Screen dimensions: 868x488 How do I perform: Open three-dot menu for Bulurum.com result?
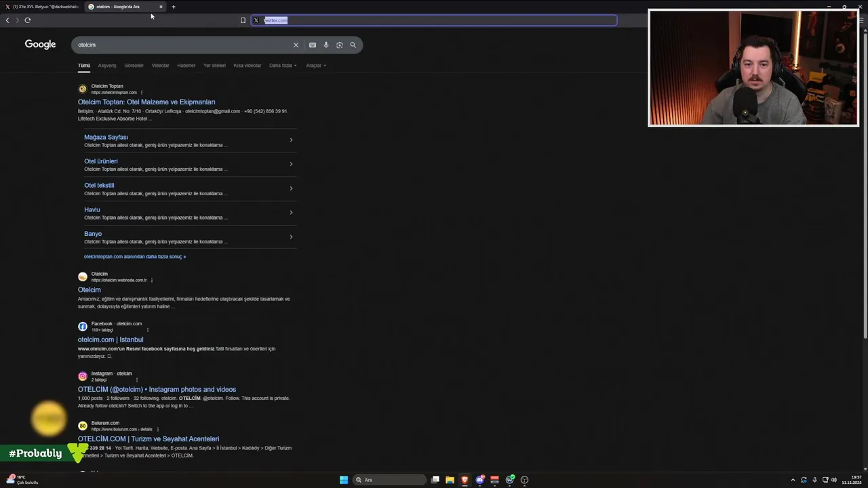(158, 429)
